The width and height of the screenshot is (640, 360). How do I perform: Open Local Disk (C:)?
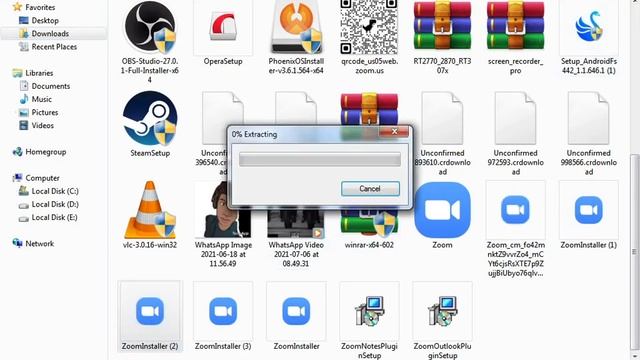pos(55,191)
